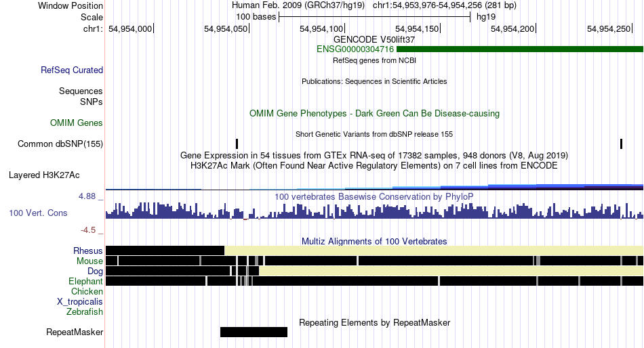Click Multiz Alignments of 100 Vertebrates title

374,241
